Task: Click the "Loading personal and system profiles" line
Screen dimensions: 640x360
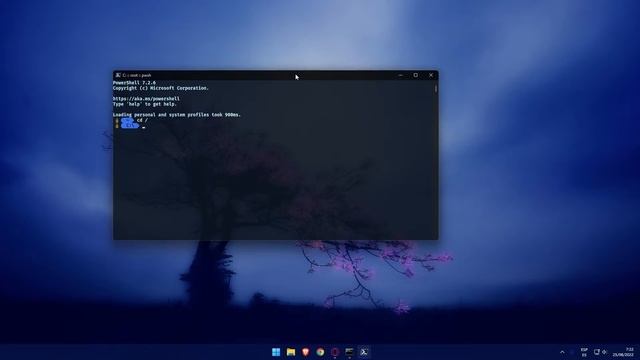Action: coord(177,115)
